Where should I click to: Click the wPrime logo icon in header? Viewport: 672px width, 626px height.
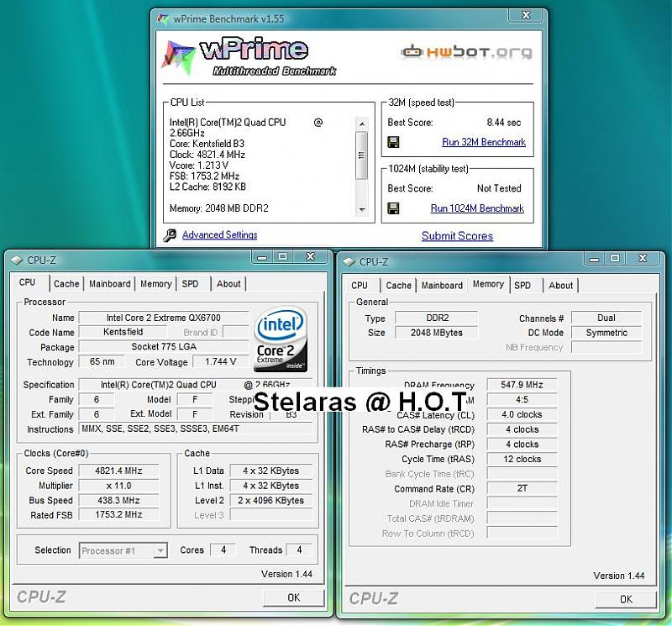click(177, 57)
